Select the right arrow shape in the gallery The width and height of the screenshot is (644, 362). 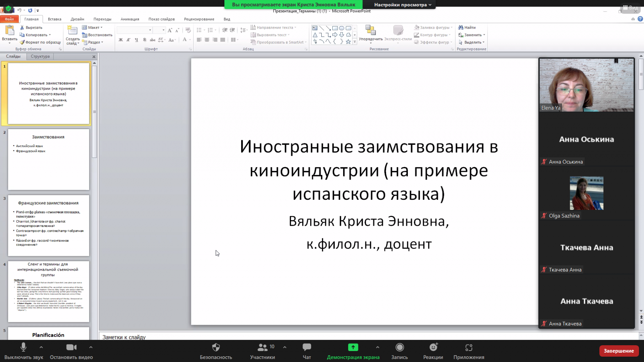click(335, 35)
